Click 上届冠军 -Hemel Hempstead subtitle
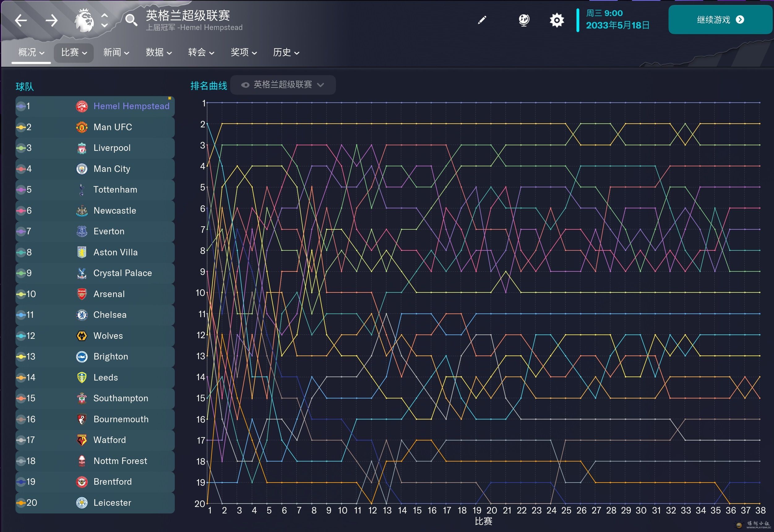This screenshot has width=774, height=532. pyautogui.click(x=194, y=28)
